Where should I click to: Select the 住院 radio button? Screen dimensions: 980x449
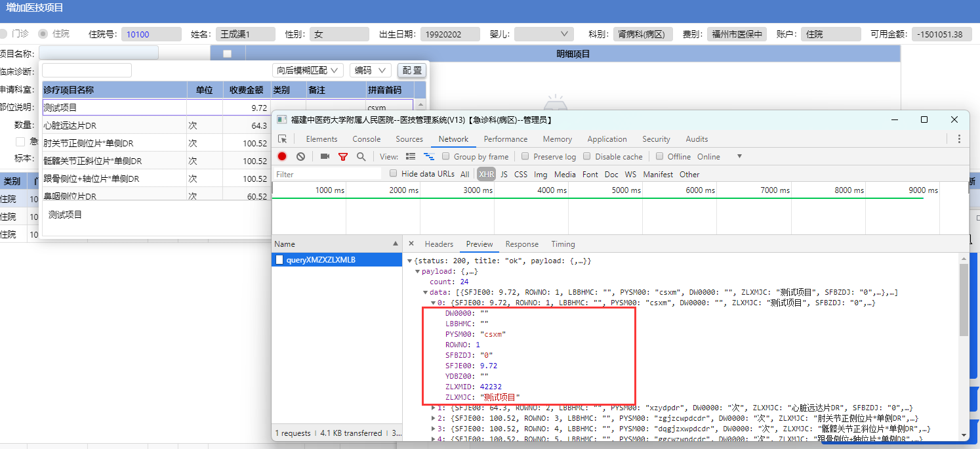[x=43, y=33]
